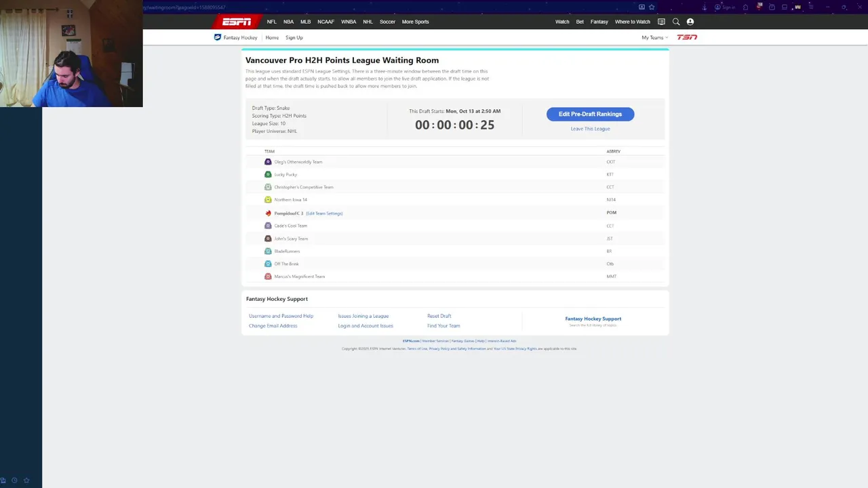
Task: Select Off The Brink team name
Action: 286,264
